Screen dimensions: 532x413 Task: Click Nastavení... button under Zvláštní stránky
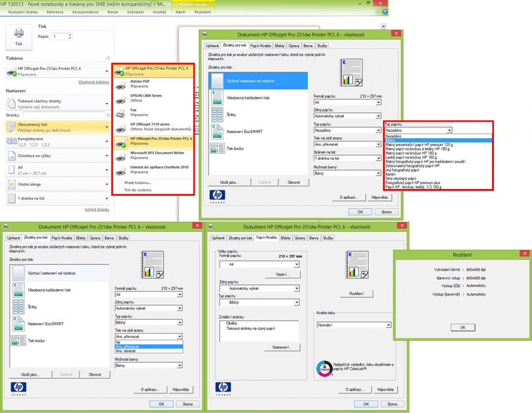click(x=282, y=347)
